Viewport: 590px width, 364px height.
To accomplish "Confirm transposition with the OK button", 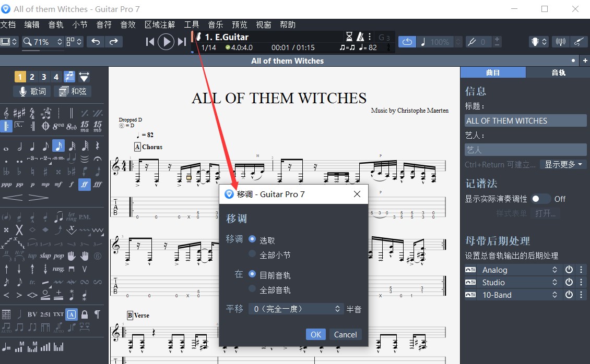I will 315,334.
